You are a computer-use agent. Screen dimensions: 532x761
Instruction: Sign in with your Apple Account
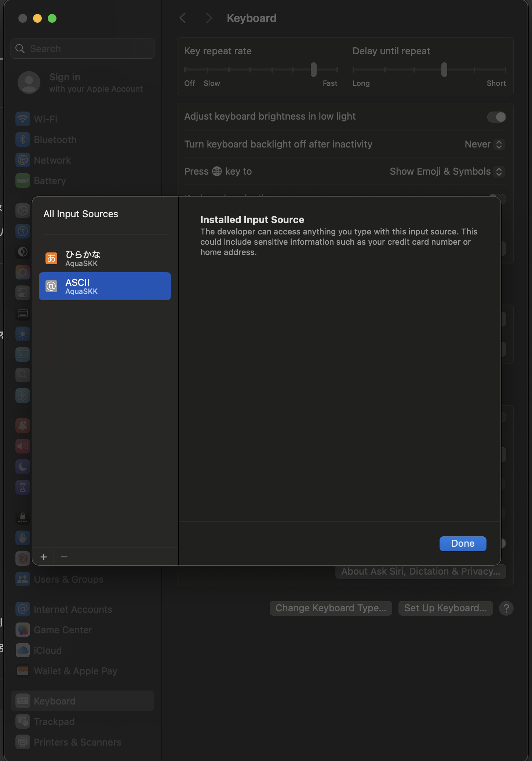click(83, 83)
